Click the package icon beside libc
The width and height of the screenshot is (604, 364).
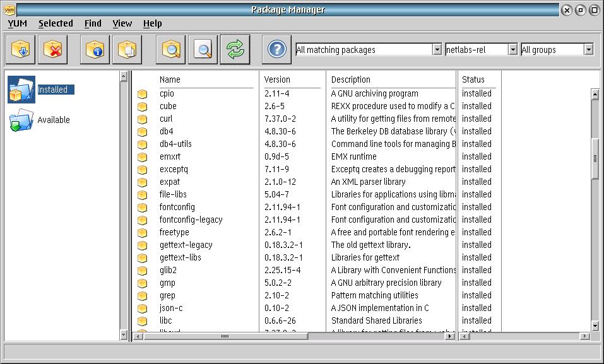pyautogui.click(x=143, y=321)
